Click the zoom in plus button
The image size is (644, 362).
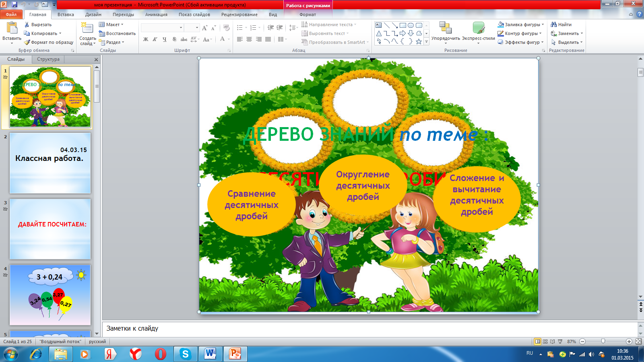click(629, 341)
